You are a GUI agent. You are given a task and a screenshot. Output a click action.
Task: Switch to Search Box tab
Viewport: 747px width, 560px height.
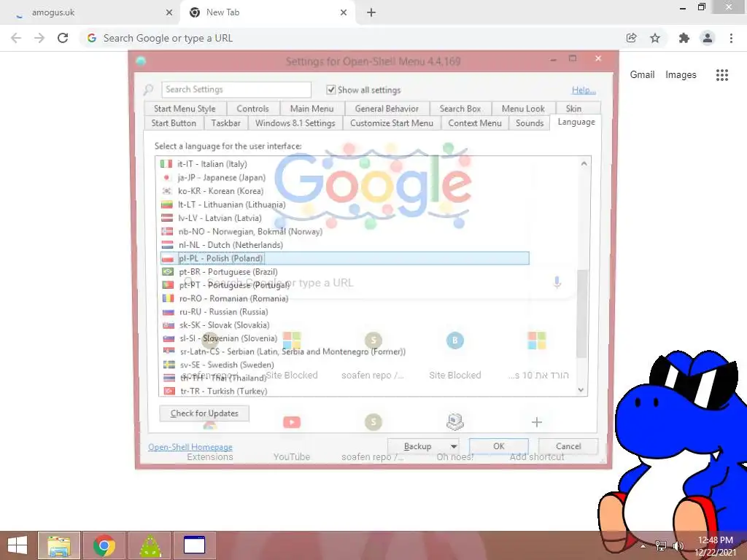[460, 109]
